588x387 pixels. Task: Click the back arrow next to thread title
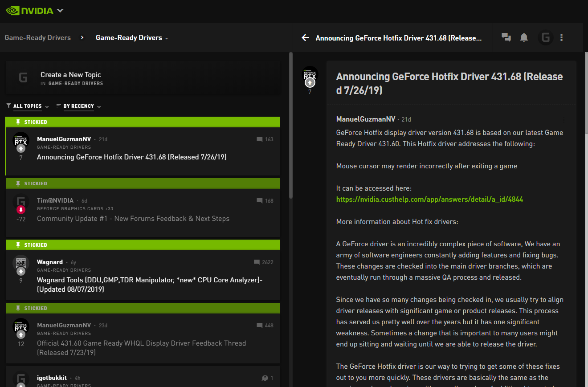coord(305,37)
